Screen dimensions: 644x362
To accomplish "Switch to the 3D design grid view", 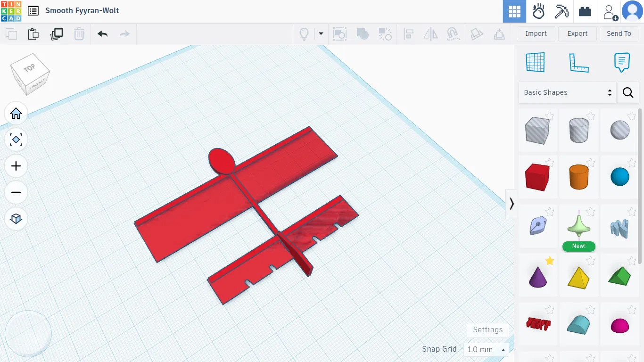I will tap(514, 11).
